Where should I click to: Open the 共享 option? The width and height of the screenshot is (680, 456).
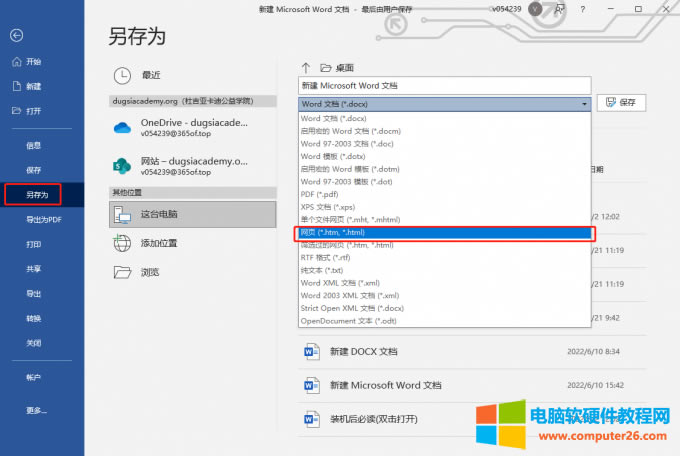[x=33, y=269]
